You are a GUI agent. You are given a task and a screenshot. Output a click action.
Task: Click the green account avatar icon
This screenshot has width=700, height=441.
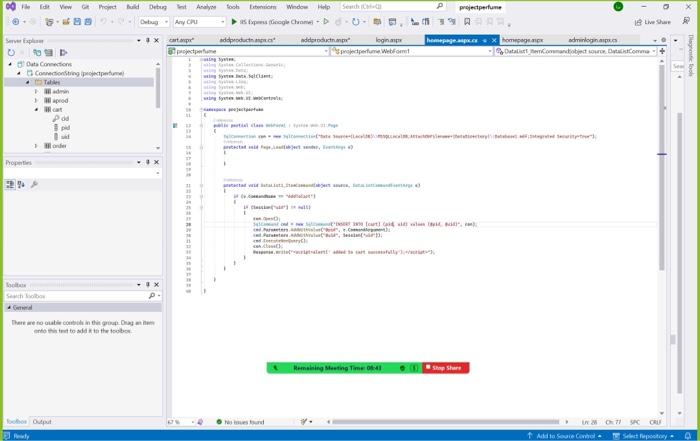click(x=618, y=7)
